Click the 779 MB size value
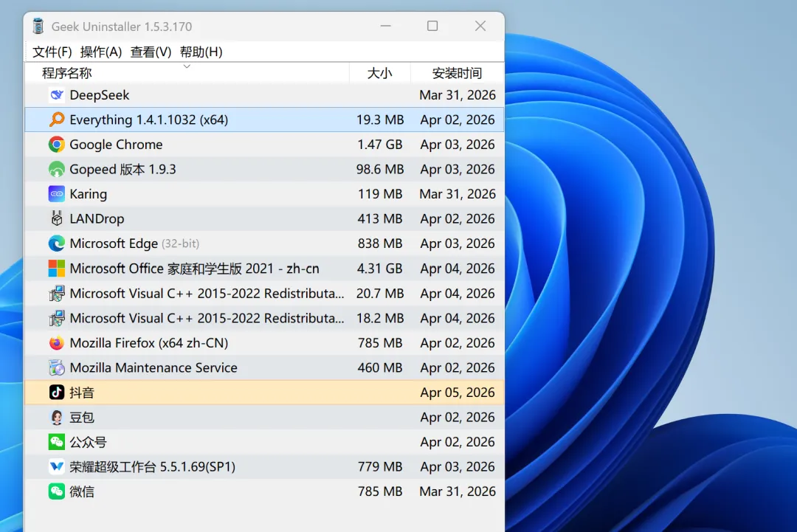This screenshot has width=797, height=532. pyautogui.click(x=380, y=466)
